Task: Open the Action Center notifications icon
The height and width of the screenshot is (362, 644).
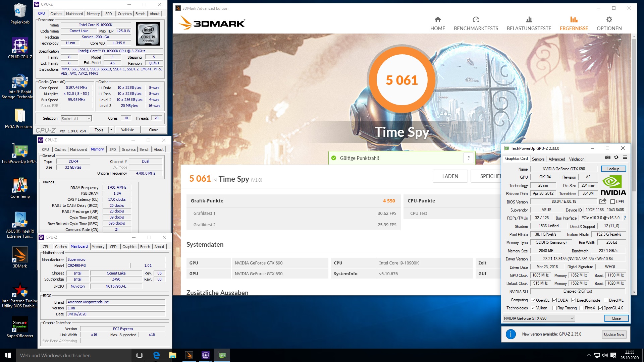Action: pyautogui.click(x=613, y=355)
